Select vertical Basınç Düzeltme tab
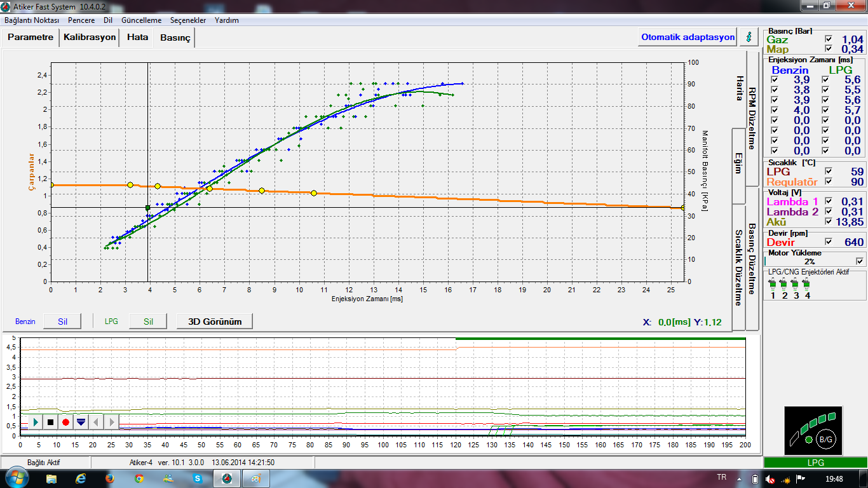Viewport: 868px width, 488px height. [x=752, y=259]
